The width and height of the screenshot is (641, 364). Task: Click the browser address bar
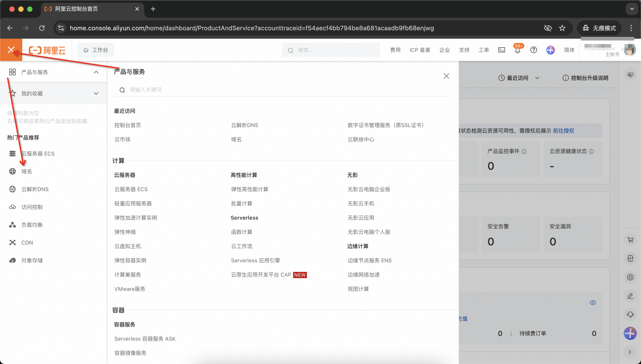click(252, 28)
